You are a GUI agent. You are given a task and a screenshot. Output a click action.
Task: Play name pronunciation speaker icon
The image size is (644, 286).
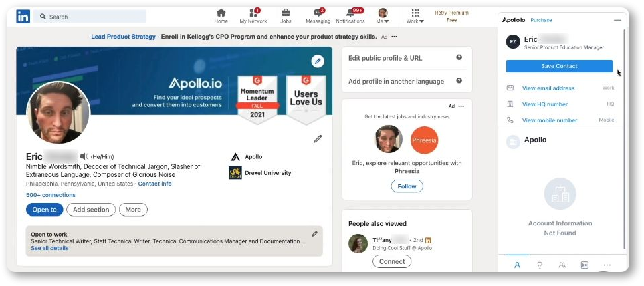point(84,156)
